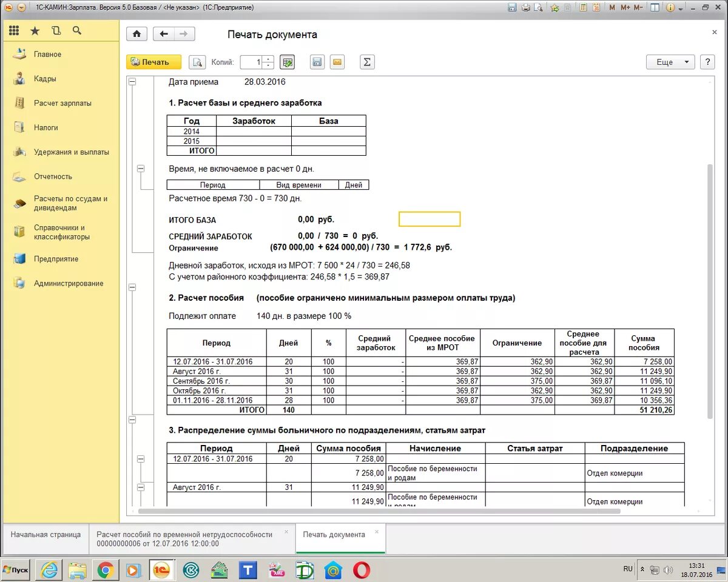Image resolution: width=728 pixels, height=582 pixels.
Task: Collapse the group below the ИТОГО 140 row
Action: tap(132, 420)
